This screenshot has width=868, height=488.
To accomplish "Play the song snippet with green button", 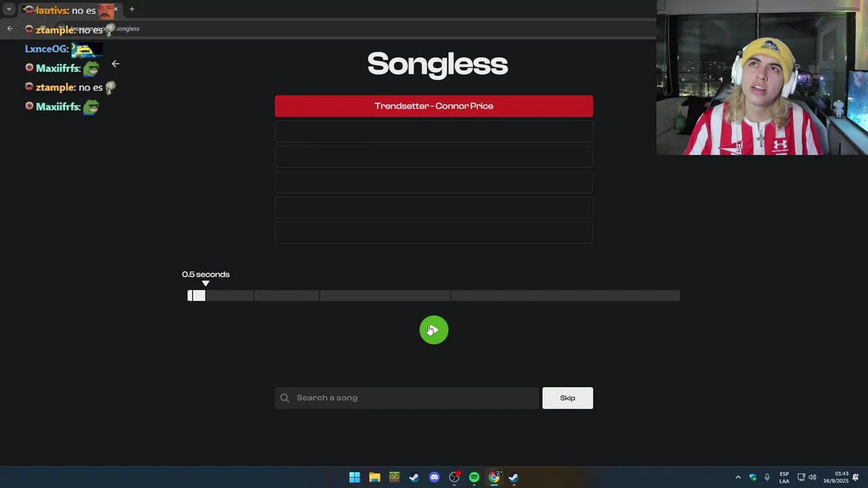I will (x=434, y=330).
